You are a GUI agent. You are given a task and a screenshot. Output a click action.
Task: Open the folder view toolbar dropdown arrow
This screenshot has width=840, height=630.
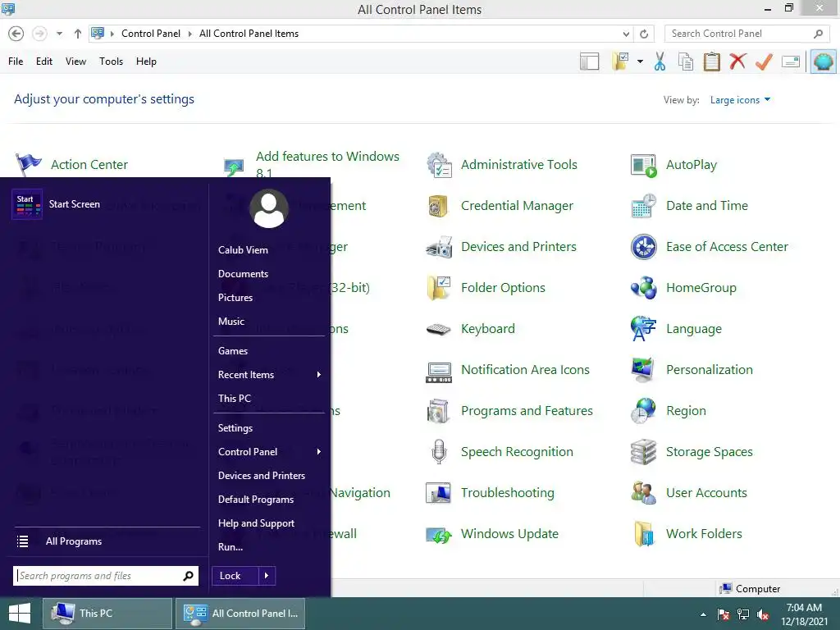640,62
